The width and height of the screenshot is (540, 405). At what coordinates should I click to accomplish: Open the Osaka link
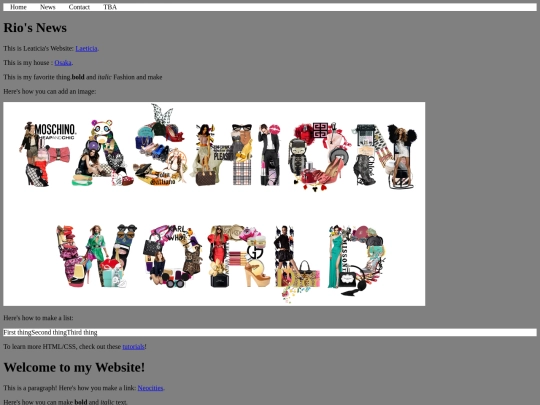[x=63, y=63]
